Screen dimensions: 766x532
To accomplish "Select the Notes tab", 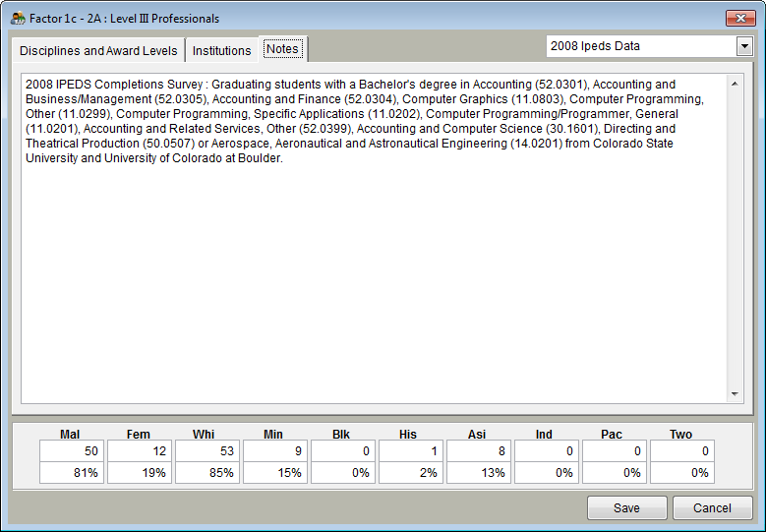I will [x=282, y=49].
